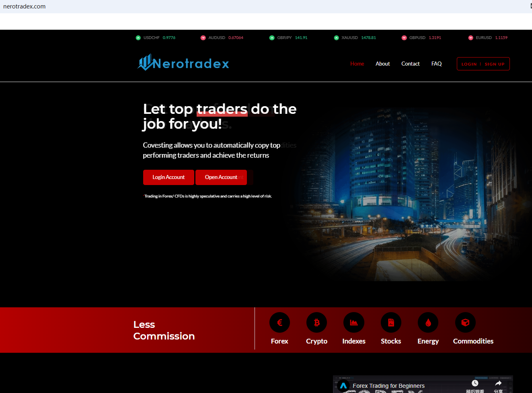Click the green up arrow beside GBPJPY
The image size is (532, 393).
coord(272,38)
